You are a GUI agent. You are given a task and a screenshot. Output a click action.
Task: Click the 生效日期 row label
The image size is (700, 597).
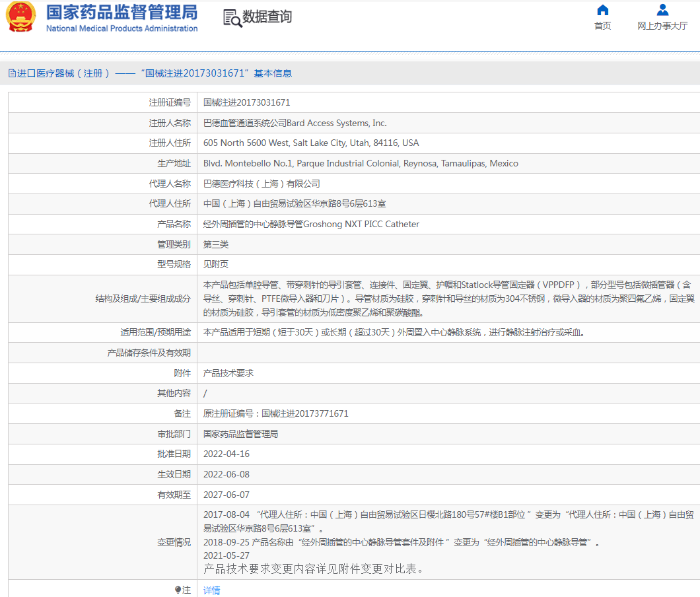pos(174,475)
